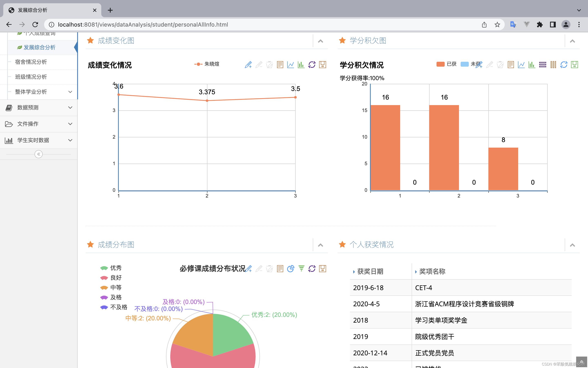Viewport: 588px width, 368px height.
Task: Open Chrome profile avatar
Action: point(566,25)
